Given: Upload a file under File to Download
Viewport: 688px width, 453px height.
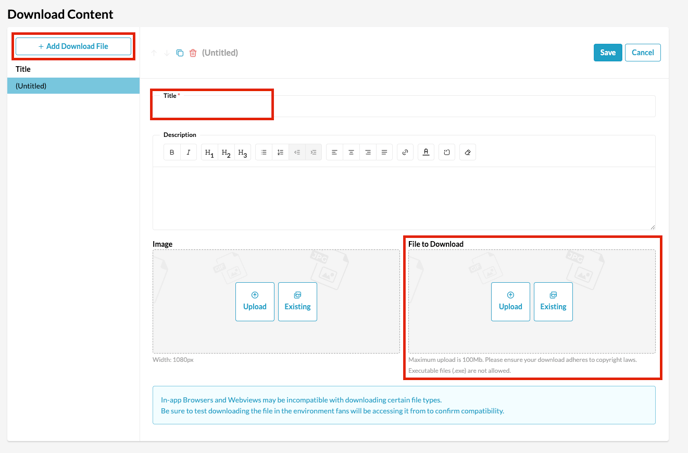Looking at the screenshot, I should pyautogui.click(x=510, y=301).
